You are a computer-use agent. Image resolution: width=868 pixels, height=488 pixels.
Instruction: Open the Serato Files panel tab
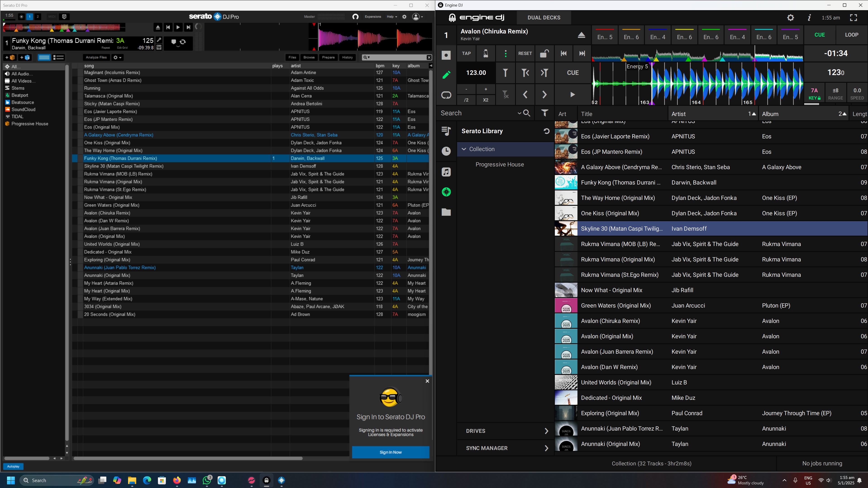click(x=292, y=58)
